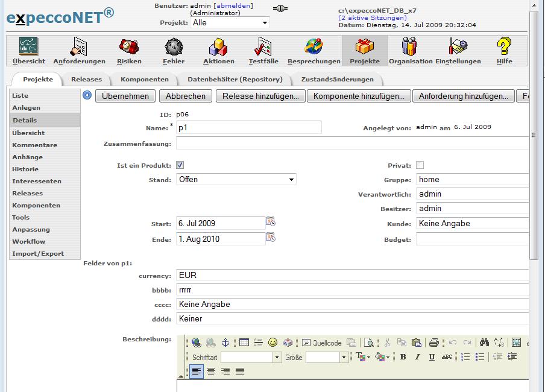Click Komponente hinzufügen... button

pos(359,96)
